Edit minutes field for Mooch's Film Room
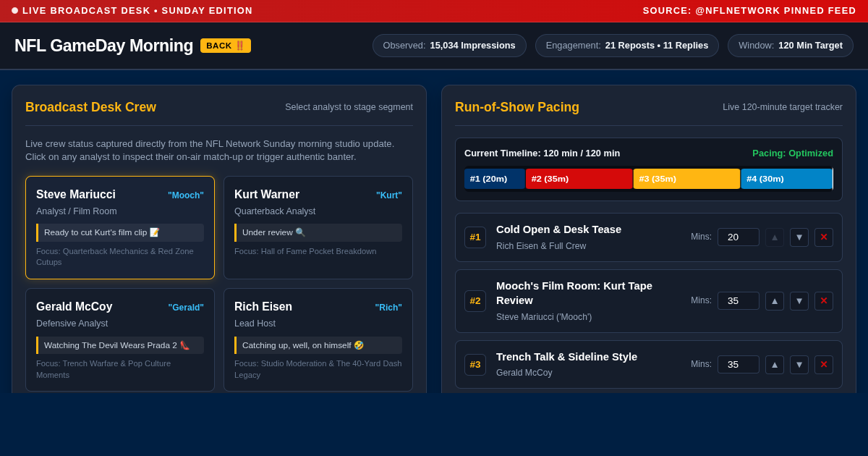Screen dimensions: 868x456 [x=739, y=301]
